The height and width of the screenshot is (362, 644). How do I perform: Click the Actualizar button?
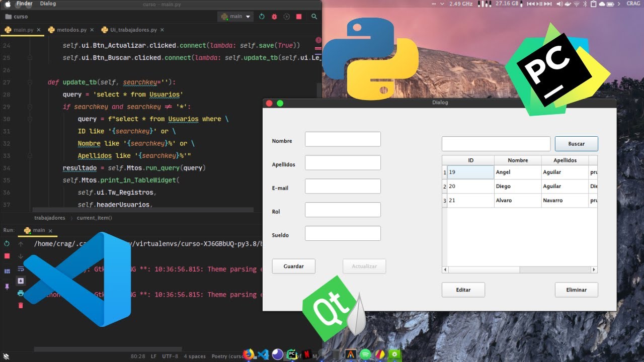[x=364, y=266]
